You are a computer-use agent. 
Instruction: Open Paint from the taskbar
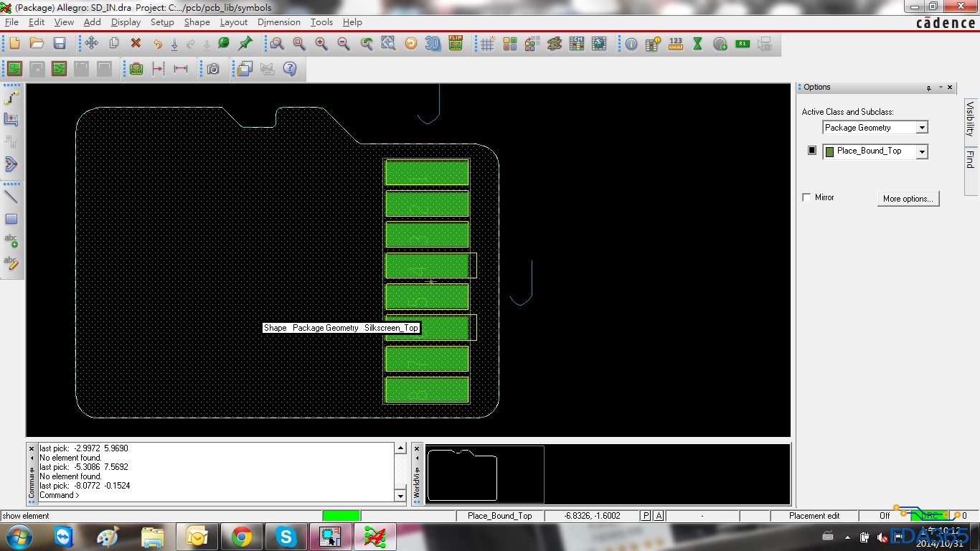click(x=108, y=537)
